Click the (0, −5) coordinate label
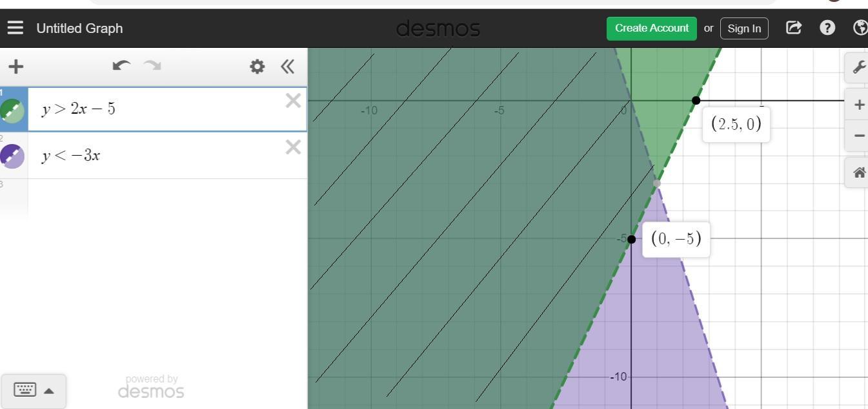This screenshot has height=409, width=868. coord(676,239)
